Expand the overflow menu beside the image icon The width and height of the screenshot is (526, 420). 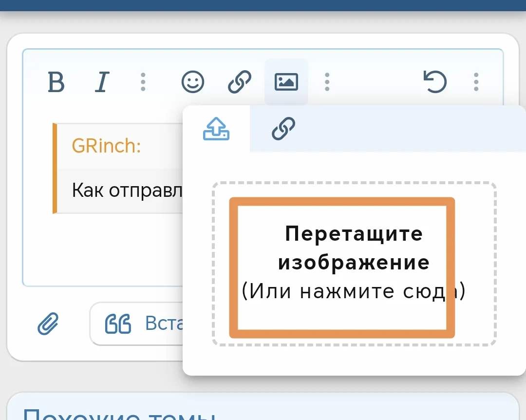pyautogui.click(x=327, y=82)
